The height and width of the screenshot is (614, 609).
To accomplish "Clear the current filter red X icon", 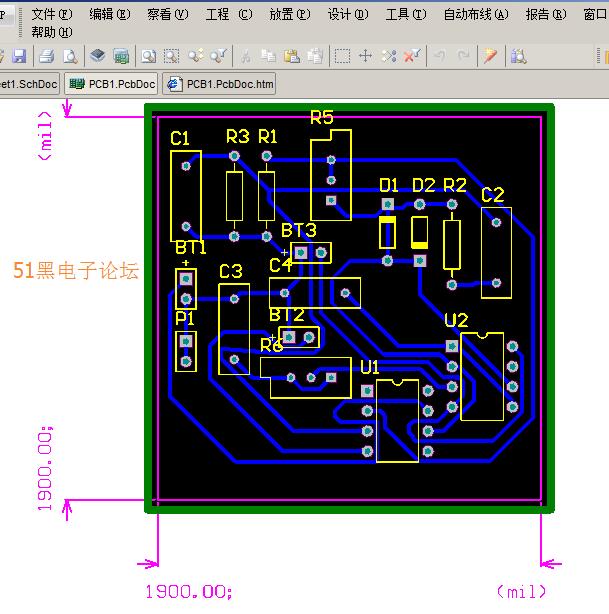I will click(412, 56).
